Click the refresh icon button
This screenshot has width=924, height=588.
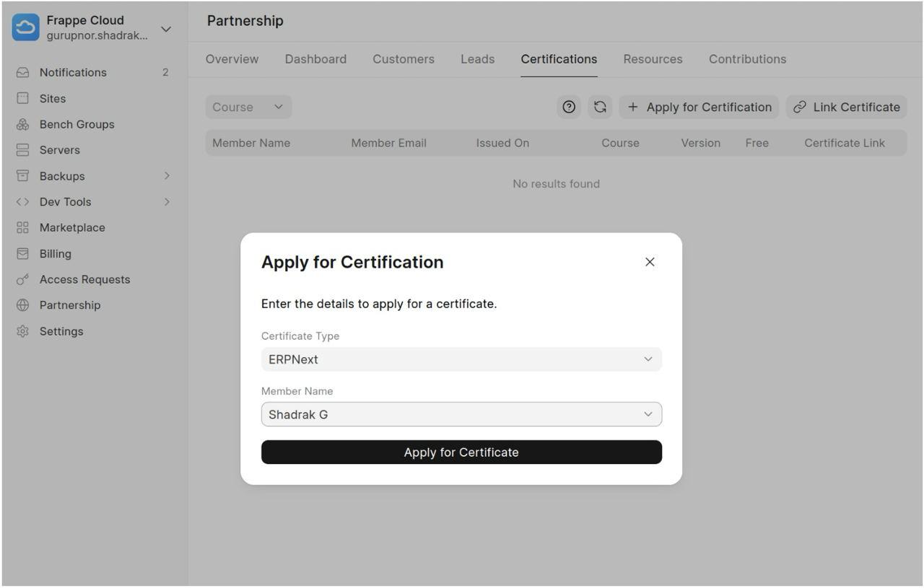point(600,107)
